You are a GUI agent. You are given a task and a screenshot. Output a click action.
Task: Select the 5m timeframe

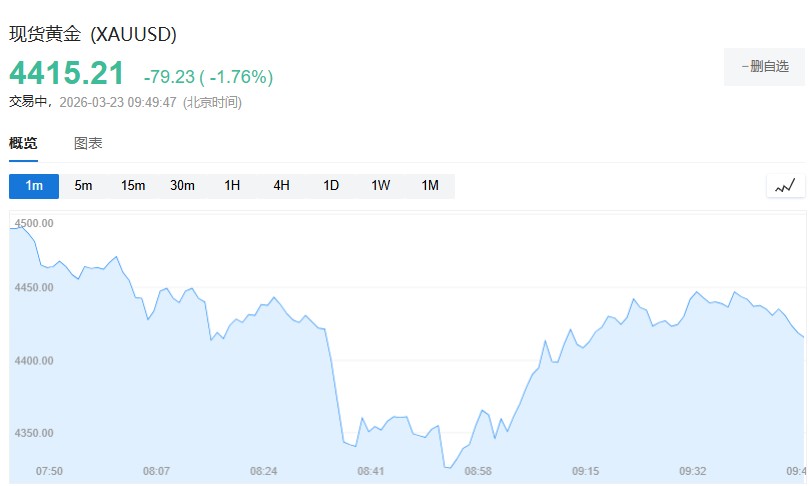pyautogui.click(x=84, y=186)
